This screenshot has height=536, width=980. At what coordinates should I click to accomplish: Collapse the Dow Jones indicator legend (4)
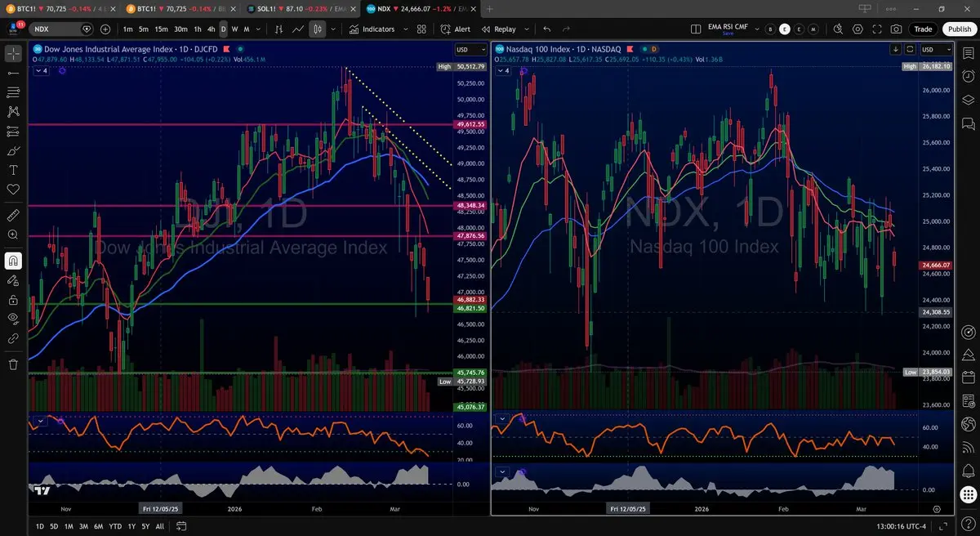41,71
